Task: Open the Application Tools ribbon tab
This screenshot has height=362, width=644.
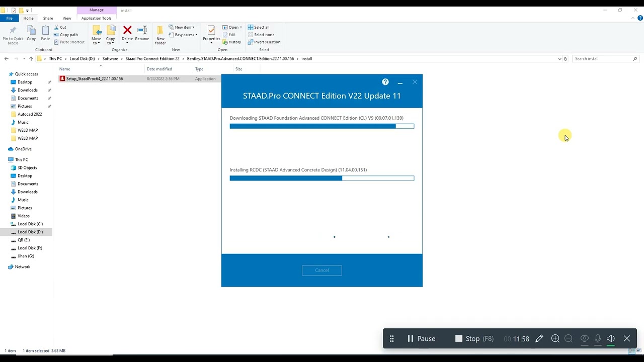Action: point(97,18)
